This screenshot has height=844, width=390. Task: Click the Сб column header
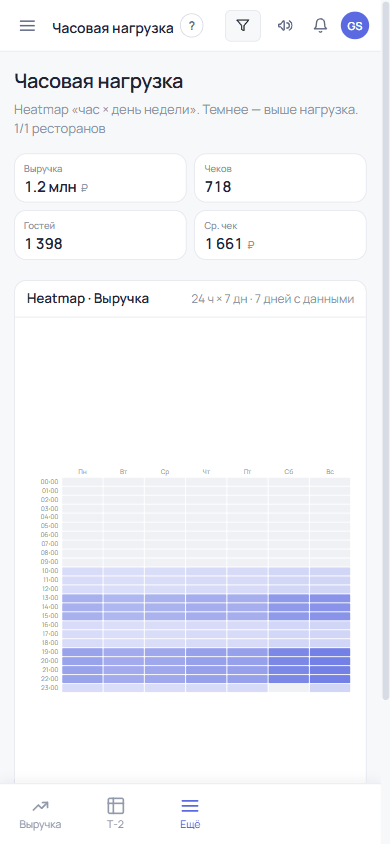(289, 472)
